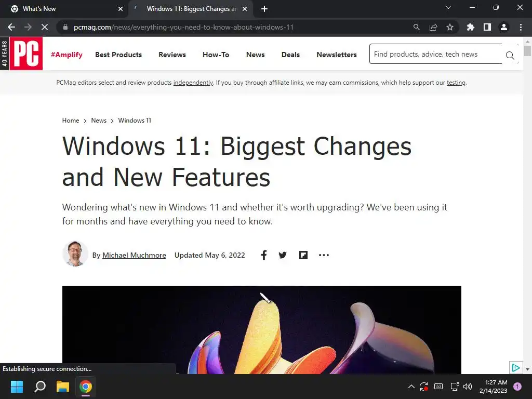Open the touch keyboard tray icon

(438, 387)
